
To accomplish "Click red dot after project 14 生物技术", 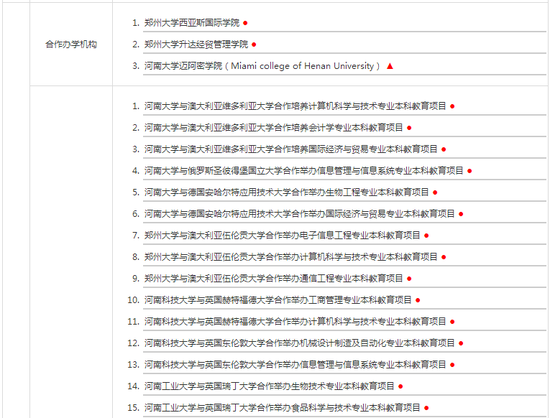I will pyautogui.click(x=401, y=386).
